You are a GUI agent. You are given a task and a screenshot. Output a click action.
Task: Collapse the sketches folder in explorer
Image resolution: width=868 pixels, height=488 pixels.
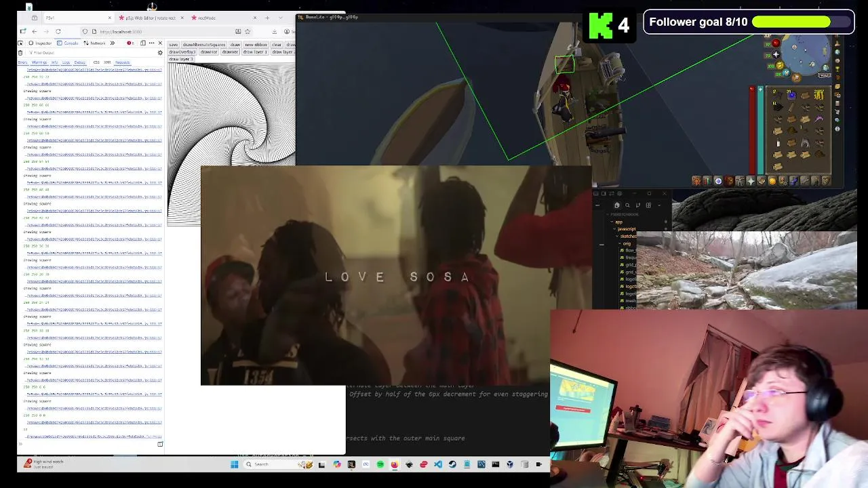tap(627, 236)
